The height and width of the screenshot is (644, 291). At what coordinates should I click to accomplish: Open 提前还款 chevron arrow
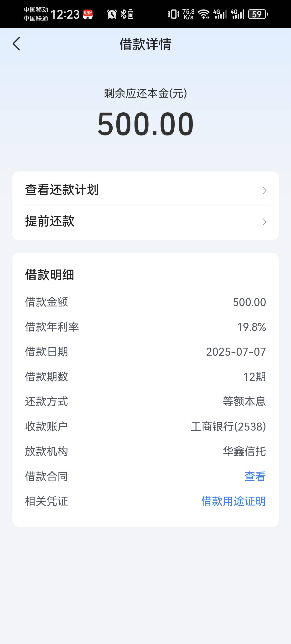(264, 222)
